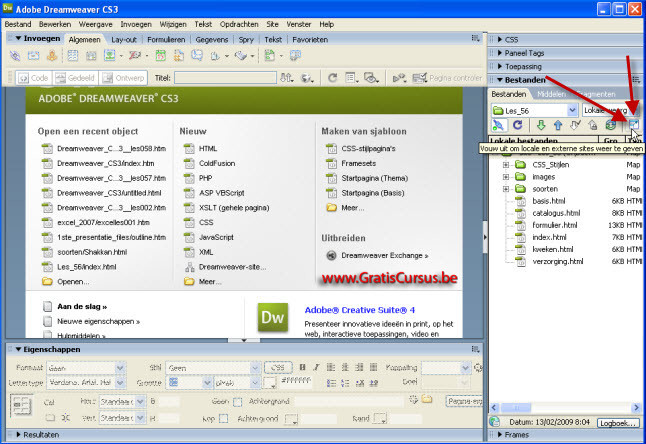646x444 pixels.
Task: Connect to remote host icon in Bestanden
Action: click(499, 125)
